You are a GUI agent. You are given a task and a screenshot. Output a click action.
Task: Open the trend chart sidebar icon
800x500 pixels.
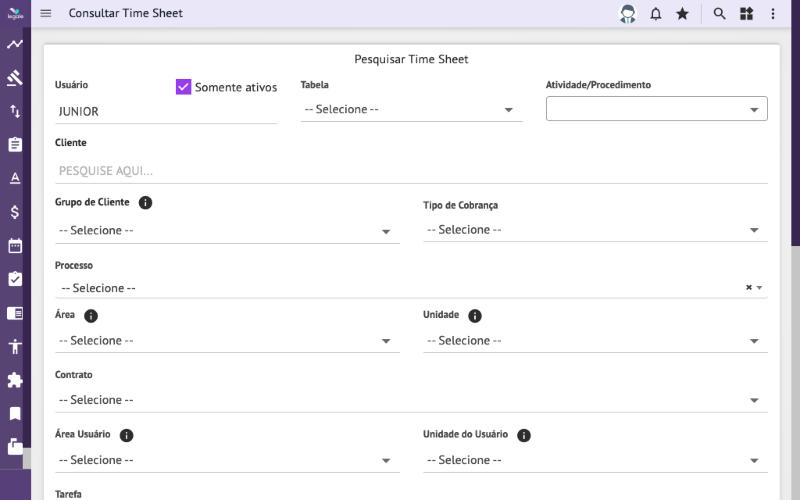click(x=15, y=44)
